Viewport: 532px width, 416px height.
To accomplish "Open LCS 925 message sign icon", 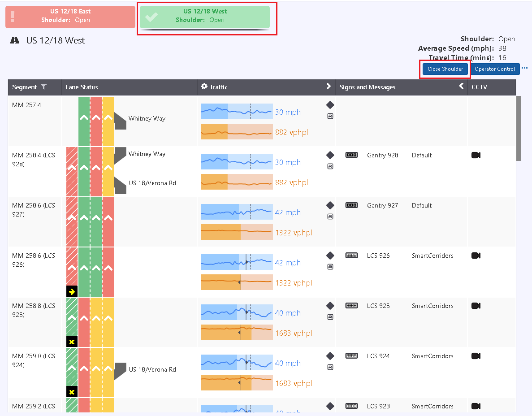I will coord(351,306).
